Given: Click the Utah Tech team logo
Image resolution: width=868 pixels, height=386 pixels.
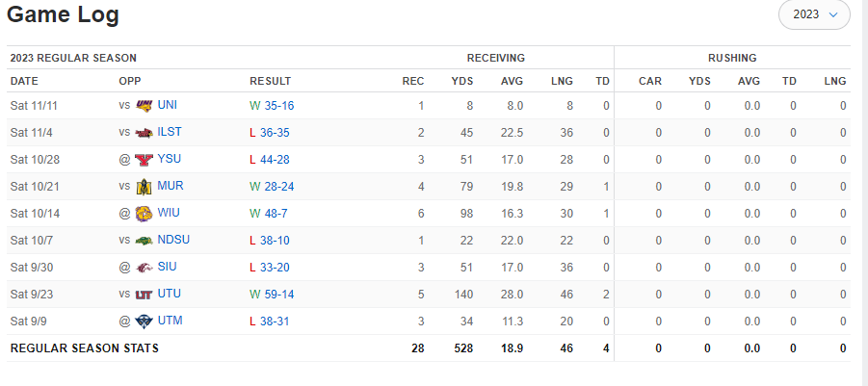Looking at the screenshot, I should click(x=144, y=294).
